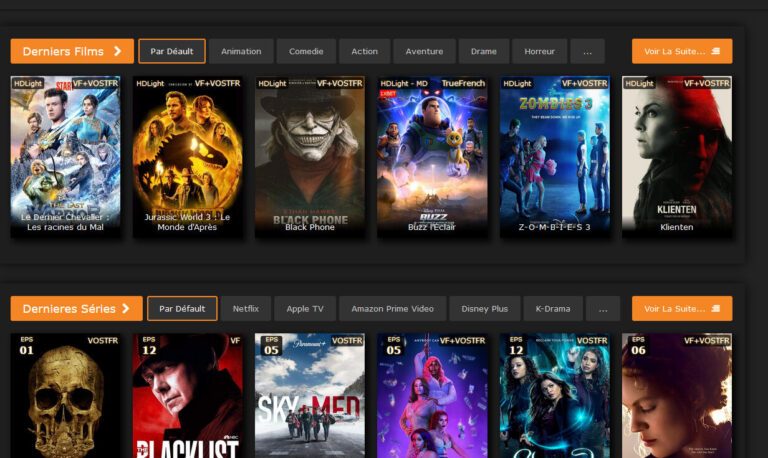Filter series by Disney Plus
The height and width of the screenshot is (458, 768).
point(484,309)
